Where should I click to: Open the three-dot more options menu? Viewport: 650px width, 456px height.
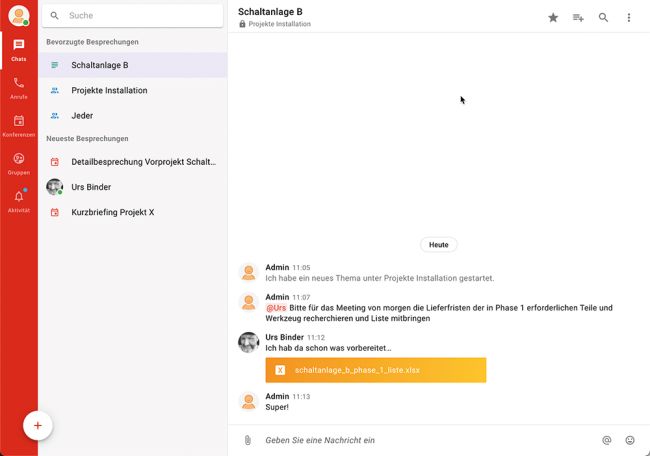(x=629, y=17)
